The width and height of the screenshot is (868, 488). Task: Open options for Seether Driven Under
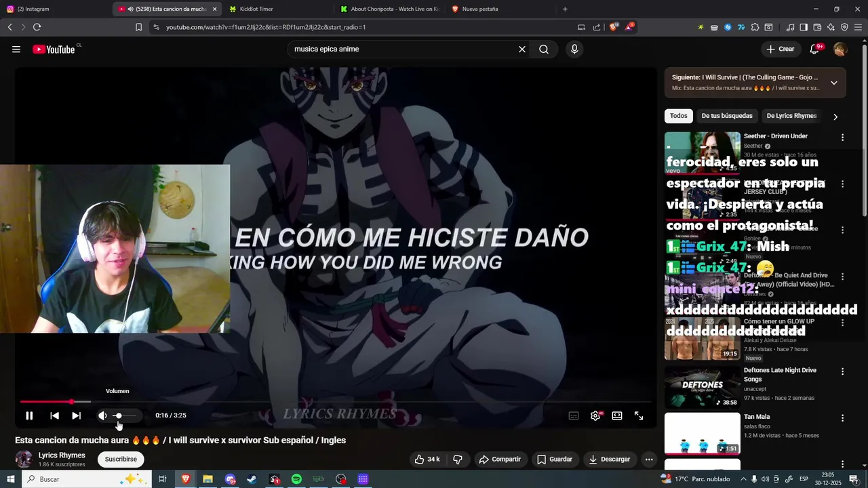click(843, 138)
